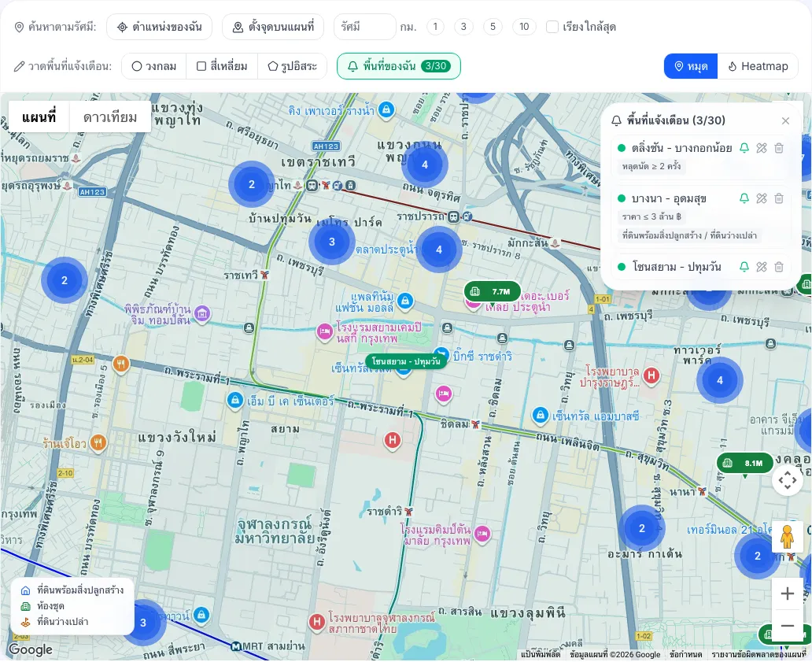Viewport: 812px width, 662px height.
Task: Zoom in with the map plus button
Action: [x=787, y=594]
